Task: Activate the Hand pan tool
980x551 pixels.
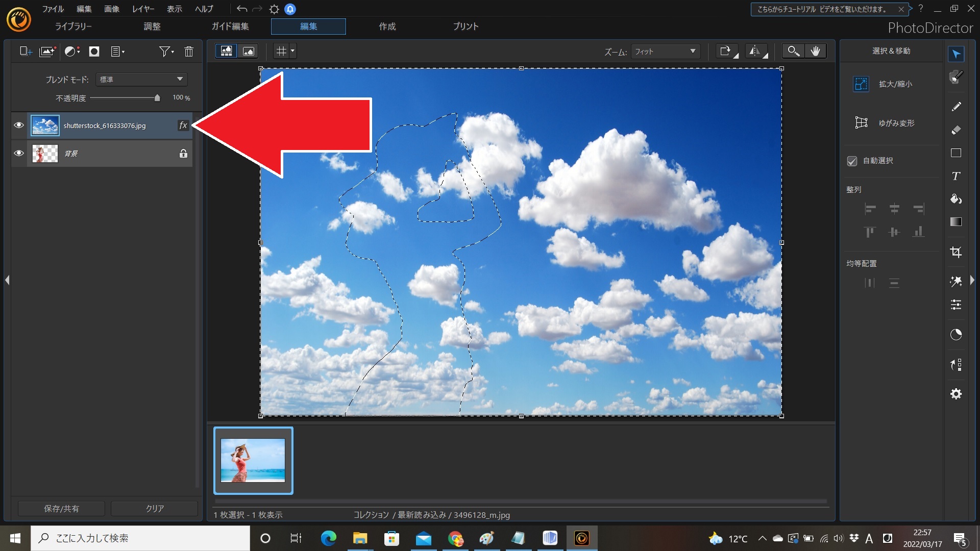Action: pos(816,51)
